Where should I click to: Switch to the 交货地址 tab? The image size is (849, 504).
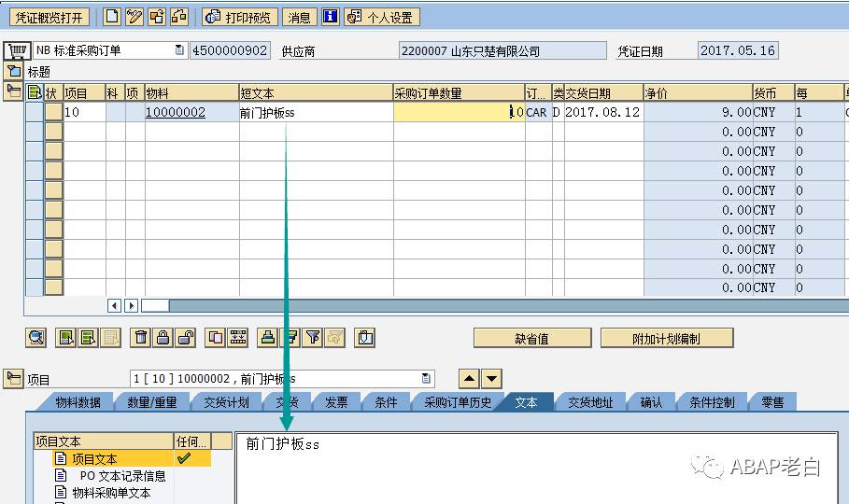(x=590, y=402)
